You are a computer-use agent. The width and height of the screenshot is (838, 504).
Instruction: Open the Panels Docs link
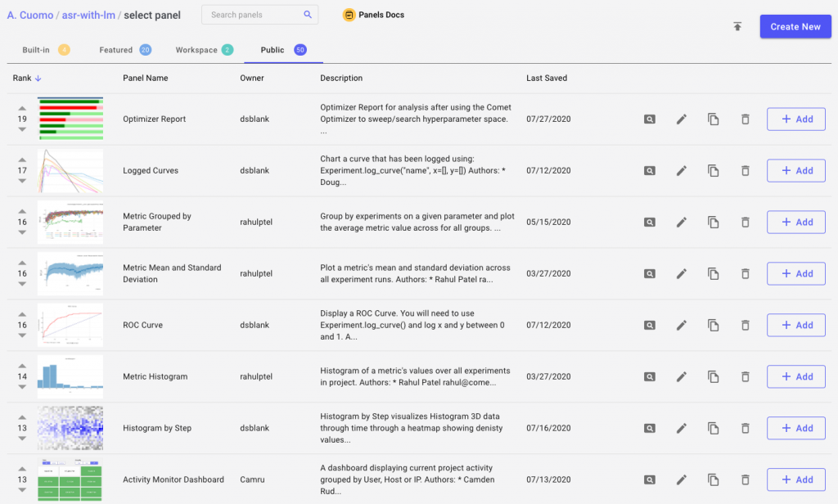[x=373, y=15]
